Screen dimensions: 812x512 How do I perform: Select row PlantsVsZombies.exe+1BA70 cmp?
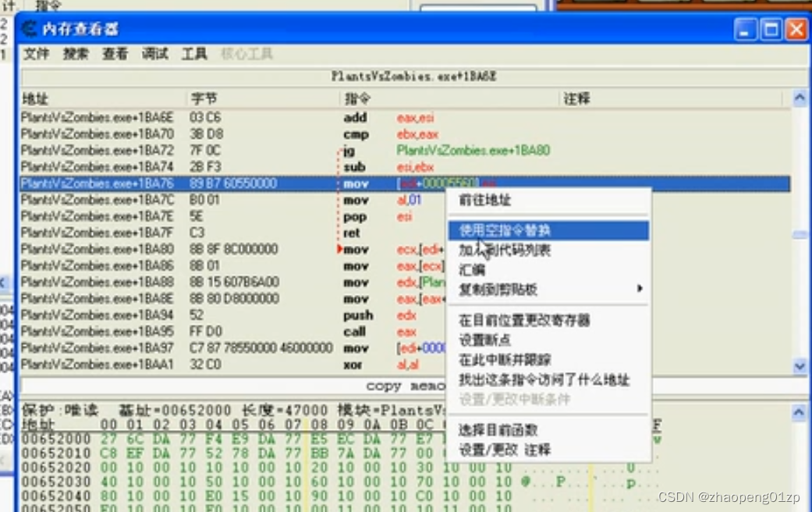point(406,134)
